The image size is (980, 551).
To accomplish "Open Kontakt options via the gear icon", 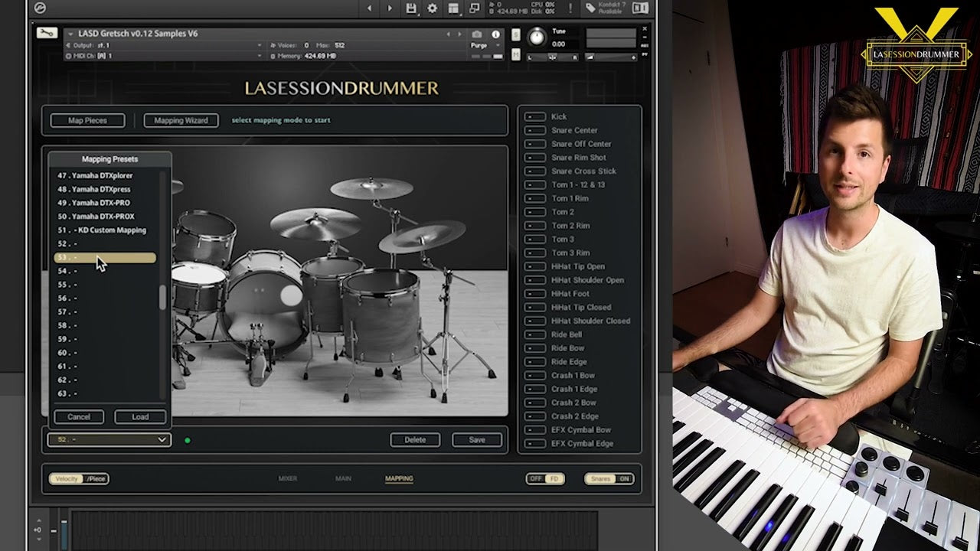I will tap(433, 8).
